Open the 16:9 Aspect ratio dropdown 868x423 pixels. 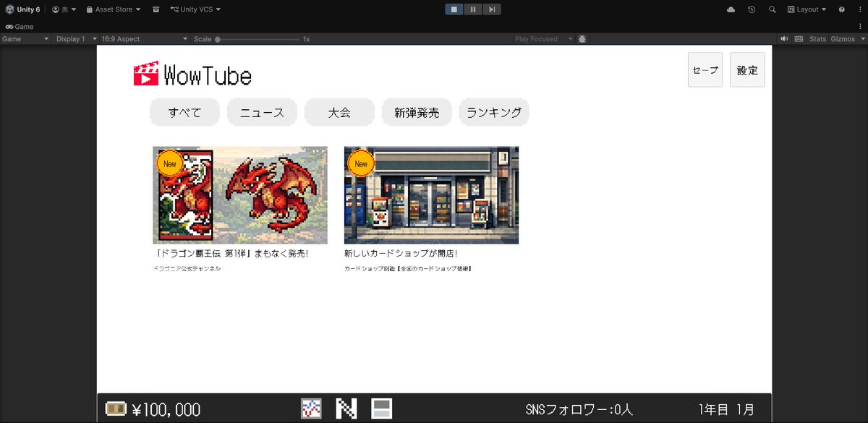coord(122,38)
